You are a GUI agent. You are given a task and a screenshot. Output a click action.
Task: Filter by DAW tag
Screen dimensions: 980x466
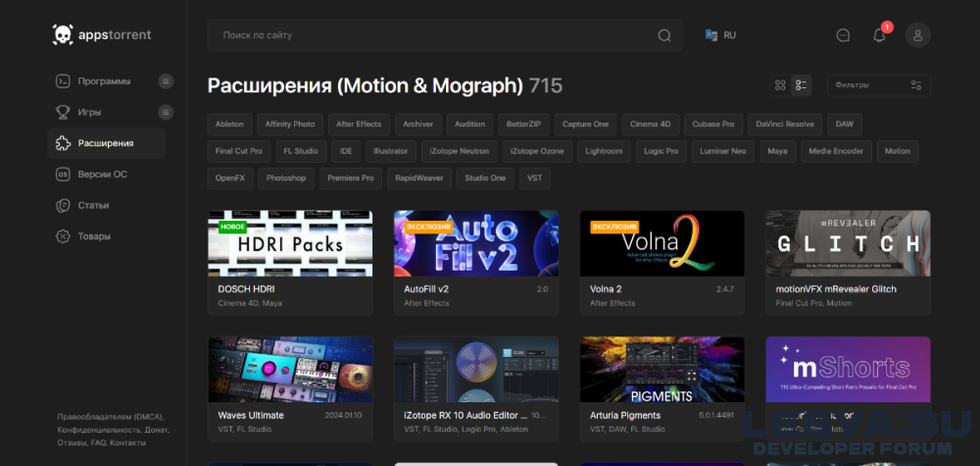click(x=845, y=125)
